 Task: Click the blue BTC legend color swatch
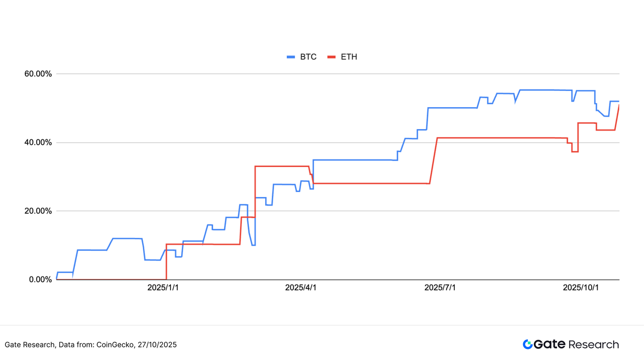coord(290,57)
